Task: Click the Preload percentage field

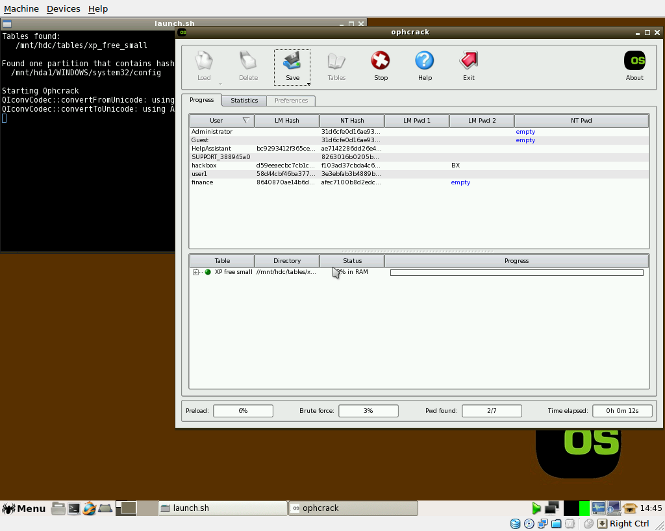Action: [243, 411]
